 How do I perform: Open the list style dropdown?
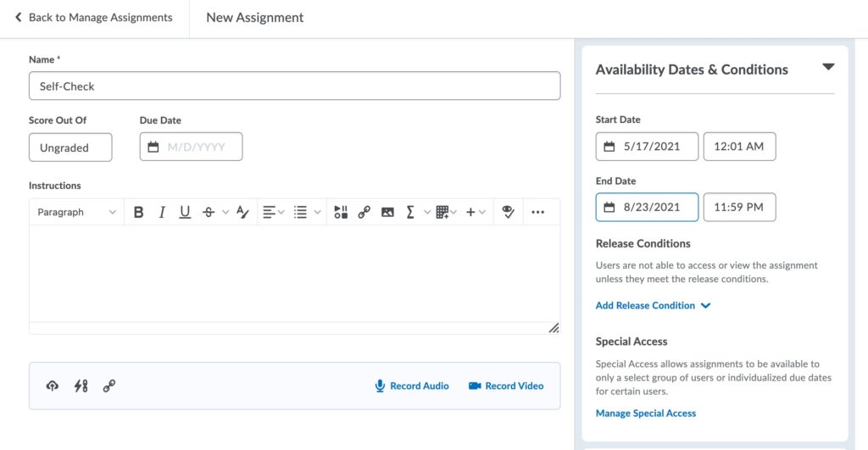[x=307, y=213]
